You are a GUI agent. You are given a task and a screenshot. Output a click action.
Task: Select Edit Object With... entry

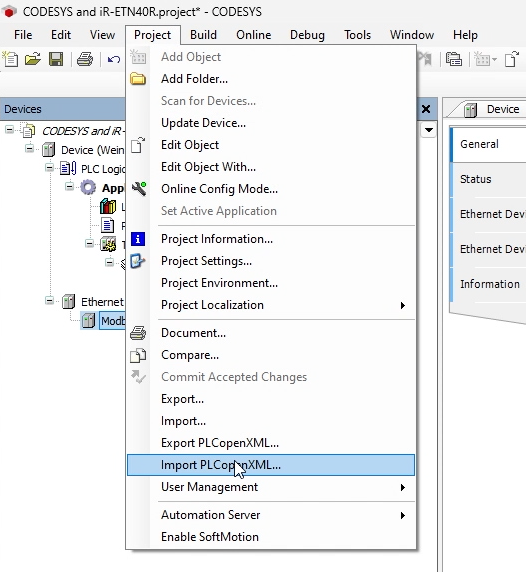[271, 167]
